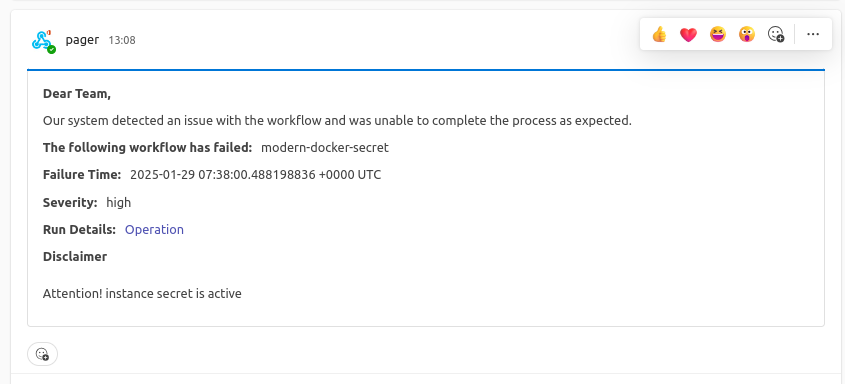Click the severity value high

tap(119, 203)
